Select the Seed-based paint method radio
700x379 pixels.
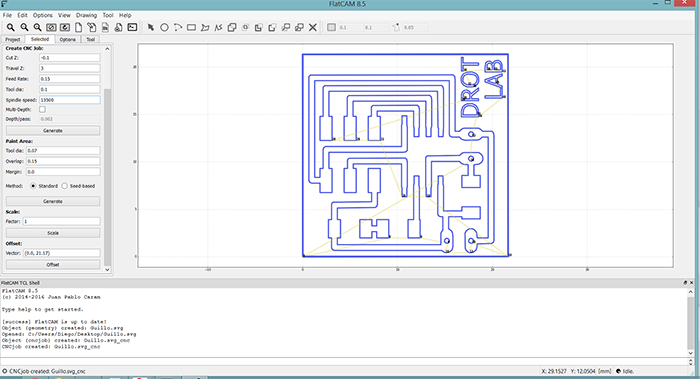pos(65,186)
